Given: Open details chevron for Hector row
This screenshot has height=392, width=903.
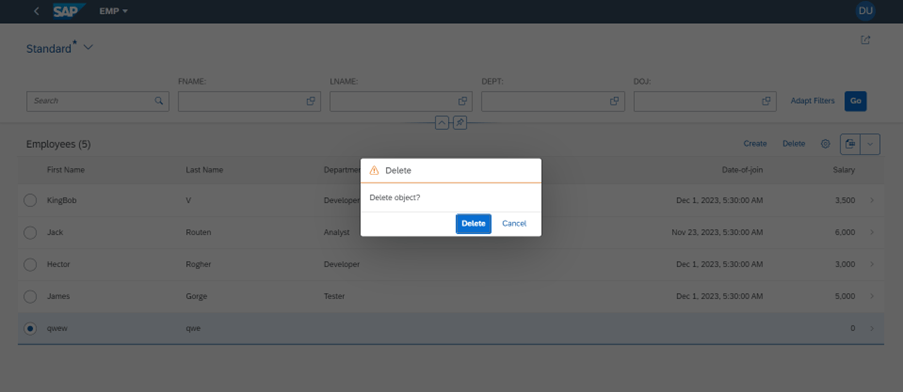Looking at the screenshot, I should [872, 264].
